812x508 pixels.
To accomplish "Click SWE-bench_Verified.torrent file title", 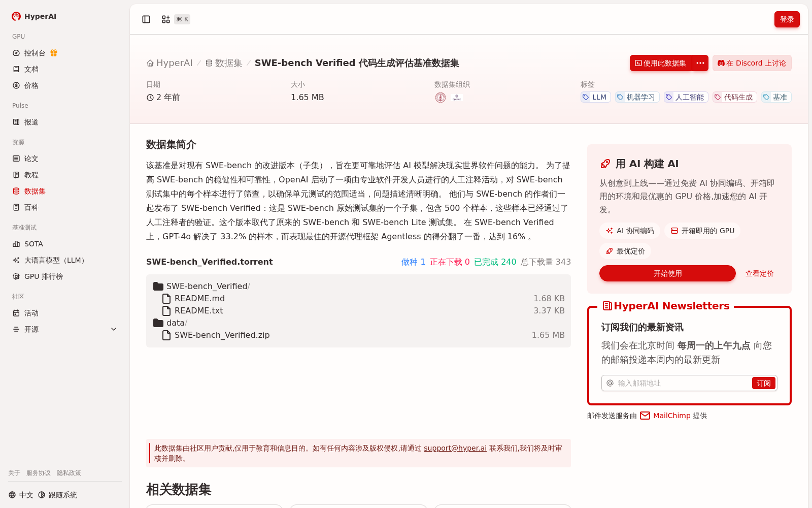I will tap(209, 262).
